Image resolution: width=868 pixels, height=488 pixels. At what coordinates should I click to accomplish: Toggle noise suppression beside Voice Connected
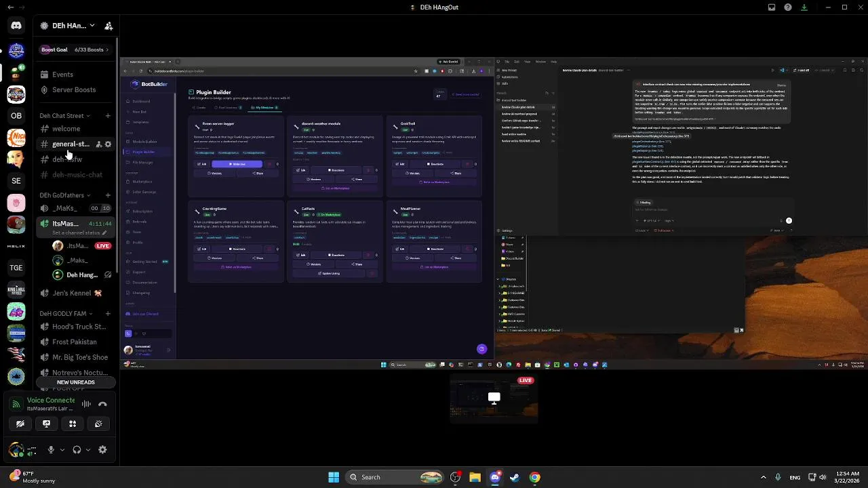[x=86, y=404]
